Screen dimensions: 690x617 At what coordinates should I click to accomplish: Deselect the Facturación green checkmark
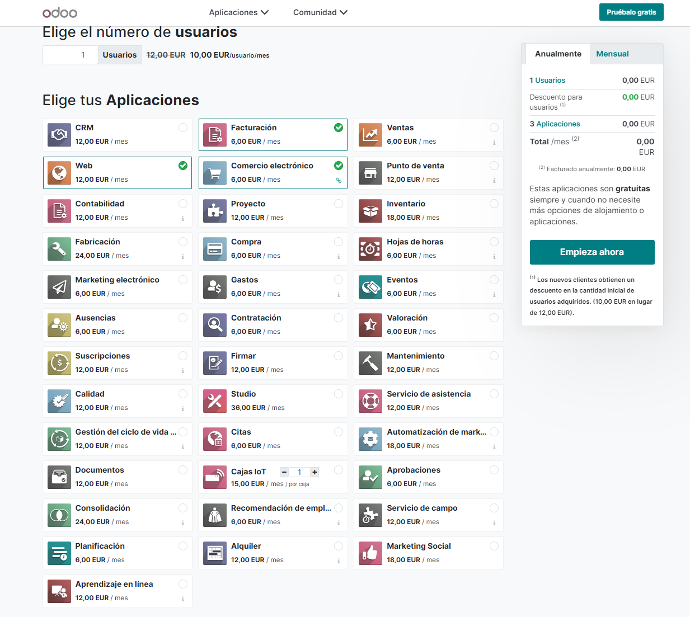pos(338,128)
